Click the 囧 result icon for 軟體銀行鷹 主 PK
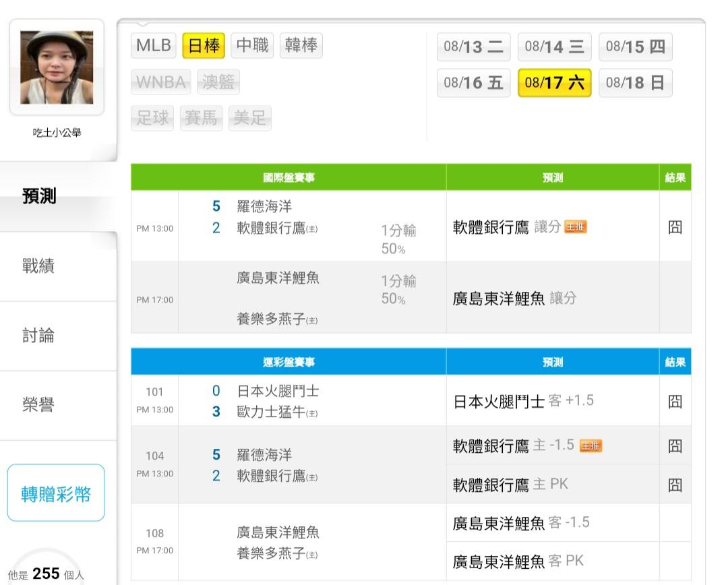This screenshot has width=728, height=585. [675, 485]
